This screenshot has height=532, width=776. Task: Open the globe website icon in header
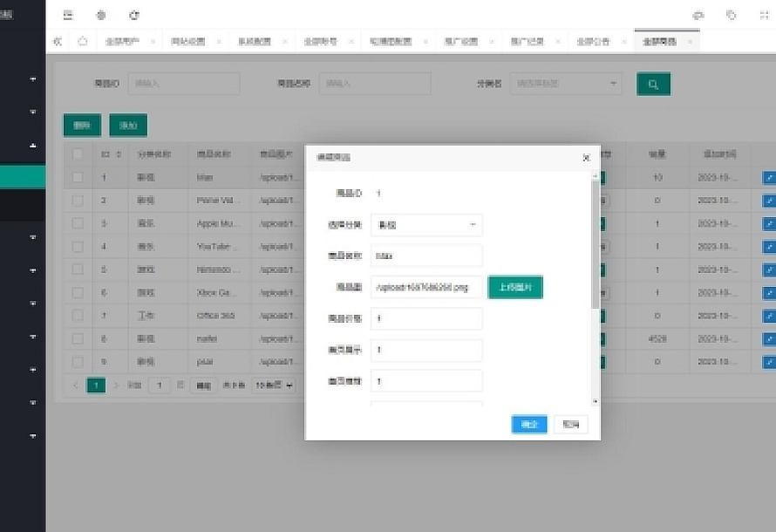coord(101,15)
